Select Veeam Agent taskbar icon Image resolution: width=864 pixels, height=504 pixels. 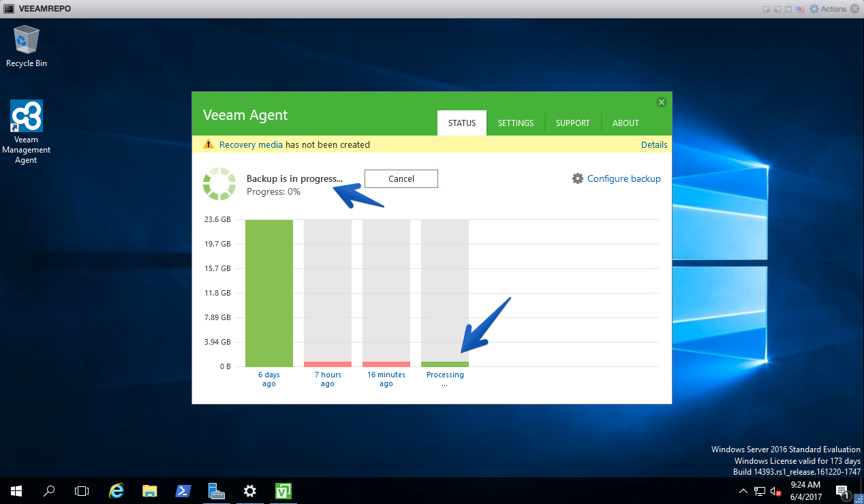coord(283,490)
